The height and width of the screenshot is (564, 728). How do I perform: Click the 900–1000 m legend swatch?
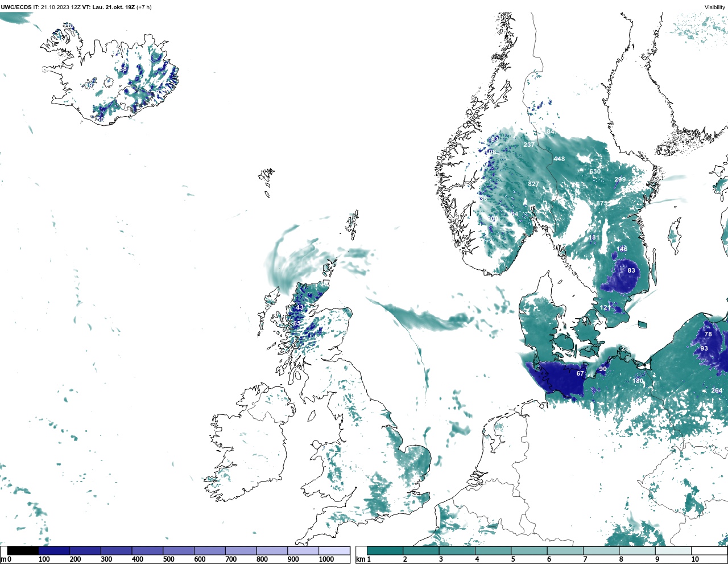[303, 550]
